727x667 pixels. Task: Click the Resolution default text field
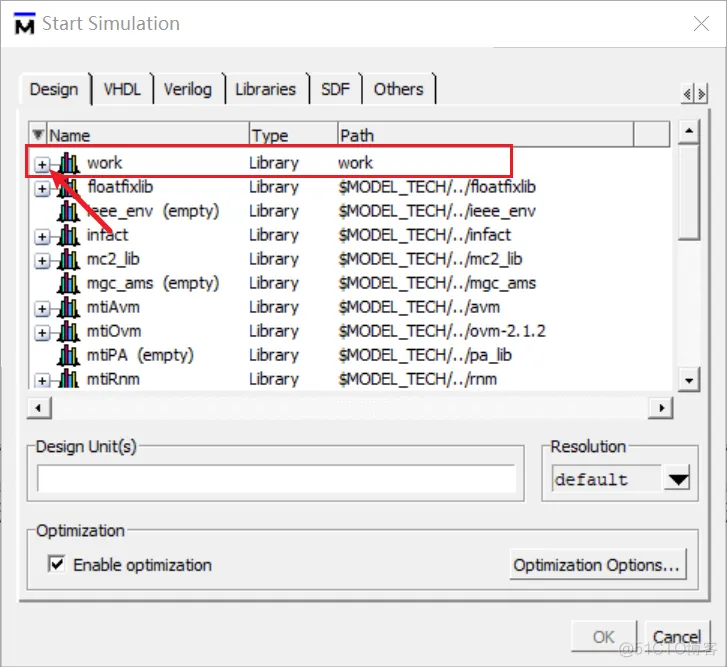click(x=607, y=479)
